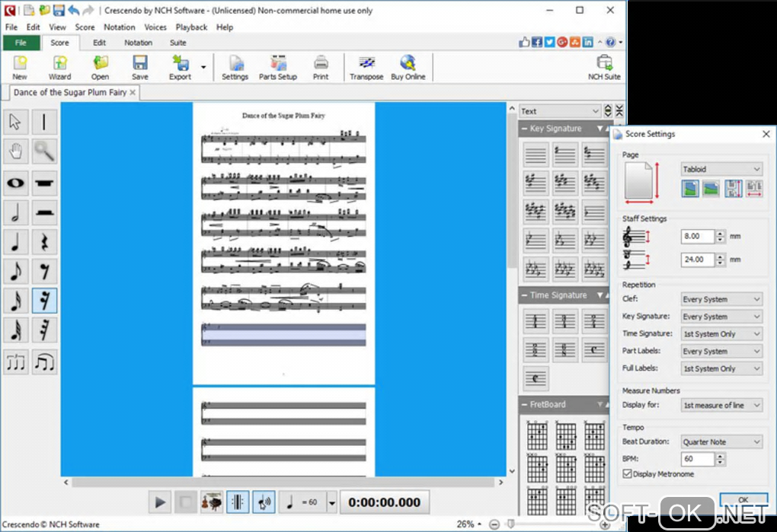
Task: Open the Help menu
Action: click(x=225, y=27)
